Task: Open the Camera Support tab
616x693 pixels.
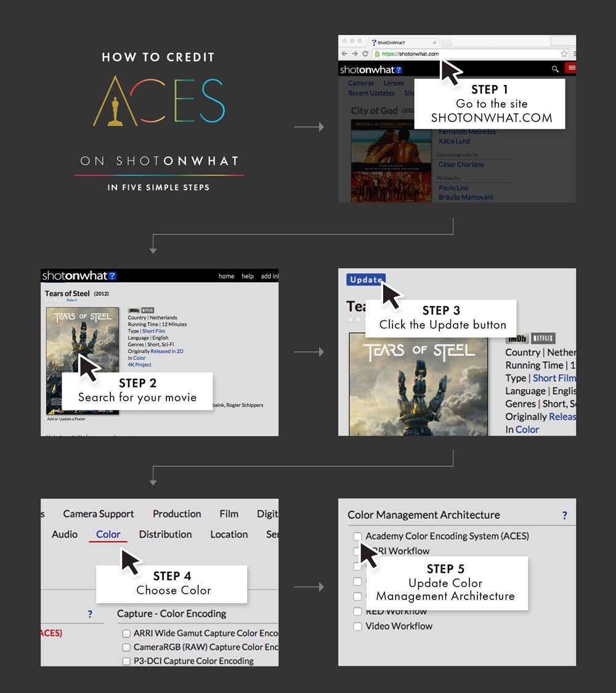Action: [x=99, y=514]
